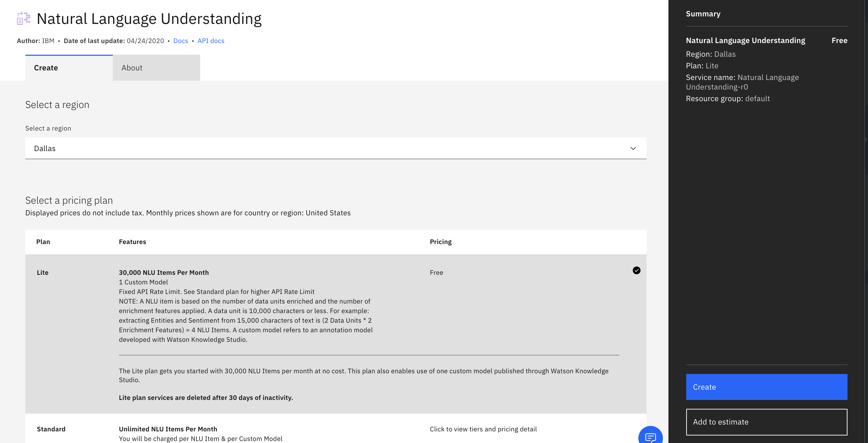868x443 pixels.
Task: Expand the Dallas region dropdown
Action: 336,147
